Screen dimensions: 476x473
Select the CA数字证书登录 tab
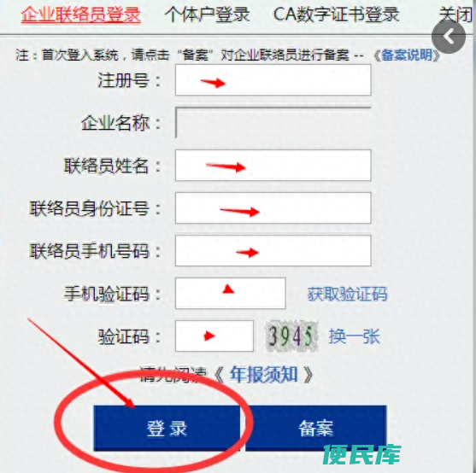point(336,15)
